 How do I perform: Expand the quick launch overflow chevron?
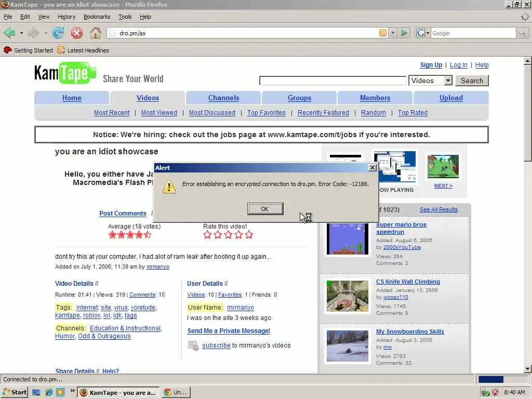click(72, 391)
